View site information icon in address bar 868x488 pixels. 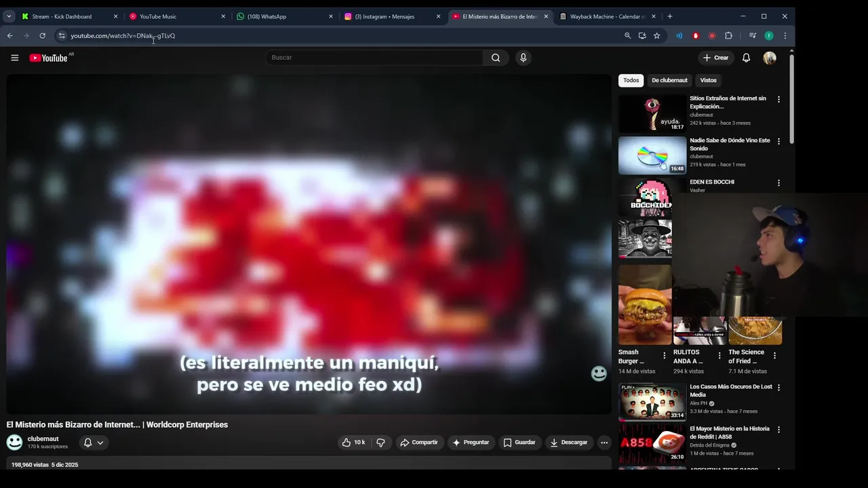point(61,35)
